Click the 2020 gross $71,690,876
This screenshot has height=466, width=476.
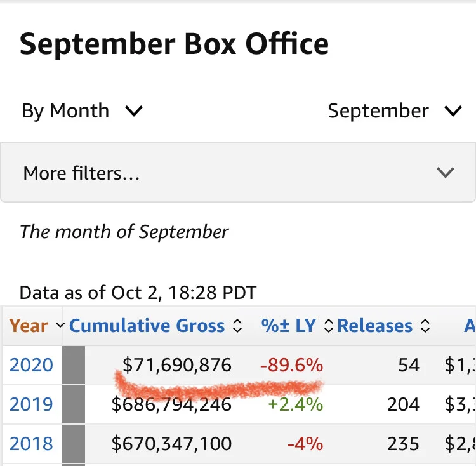177,364
